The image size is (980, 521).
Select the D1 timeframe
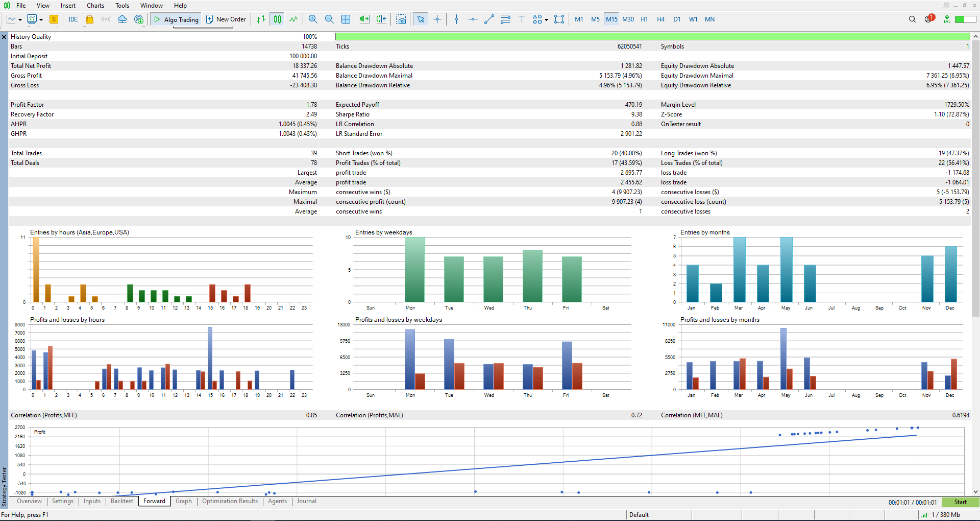(x=677, y=19)
